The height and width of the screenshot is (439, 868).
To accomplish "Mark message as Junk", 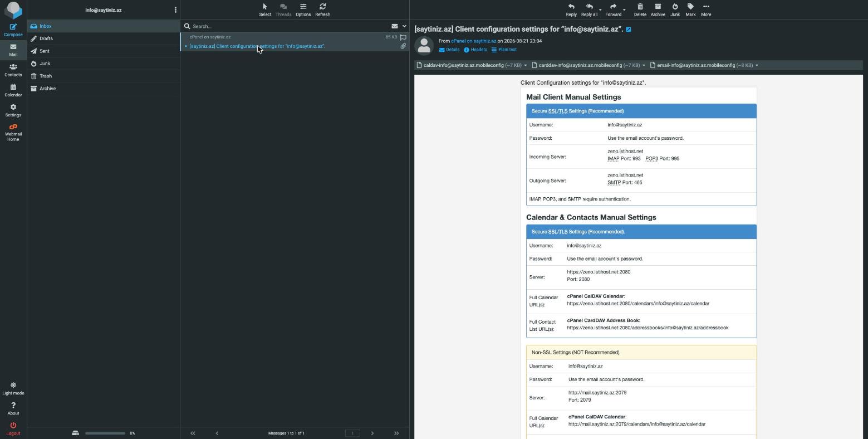I will 675,10.
